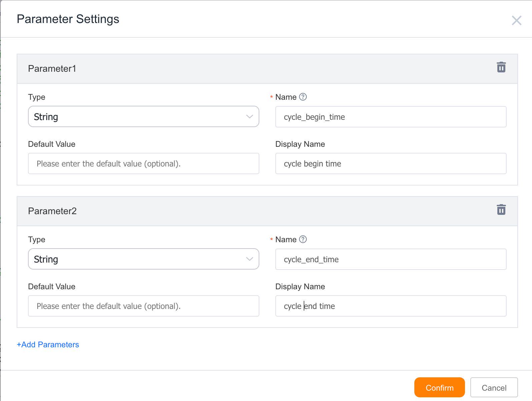This screenshot has width=532, height=401.
Task: Click the +Add Parameters link
Action: [48, 345]
